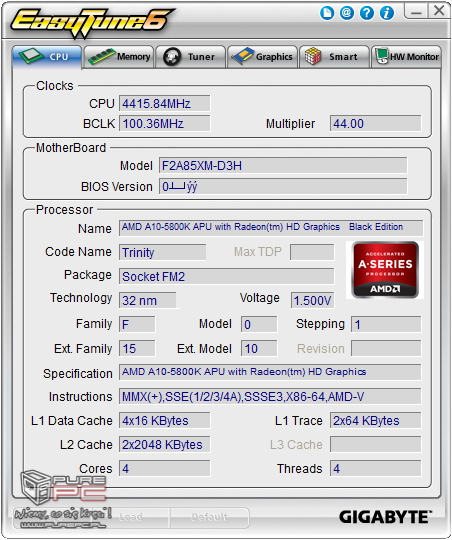Switch to the Memory tab
Image resolution: width=452 pixels, height=540 pixels.
point(119,57)
